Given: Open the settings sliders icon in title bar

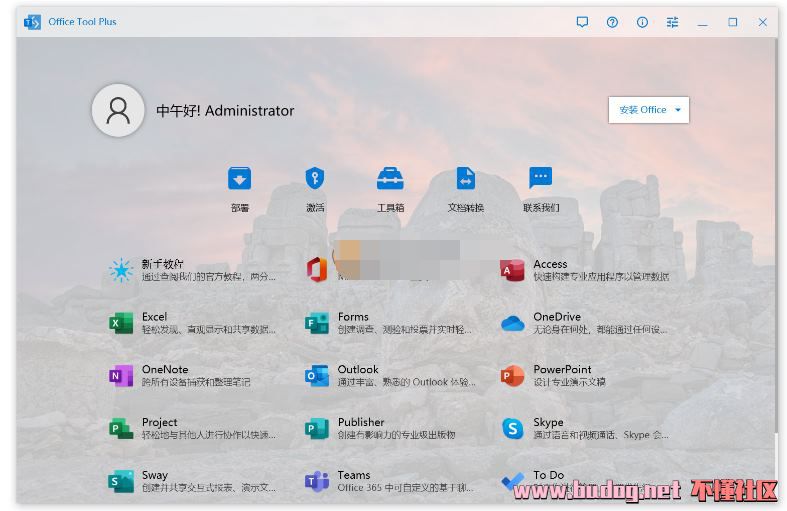Looking at the screenshot, I should click(672, 22).
